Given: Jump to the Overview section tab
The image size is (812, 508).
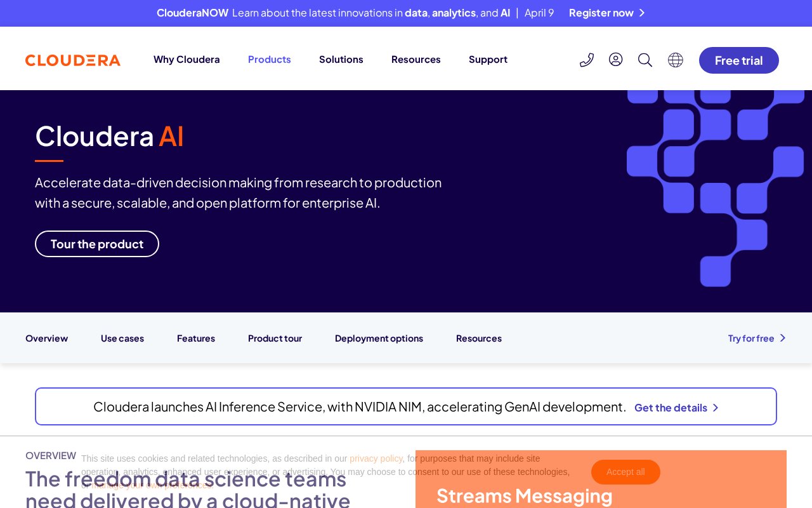Looking at the screenshot, I should [x=46, y=338].
